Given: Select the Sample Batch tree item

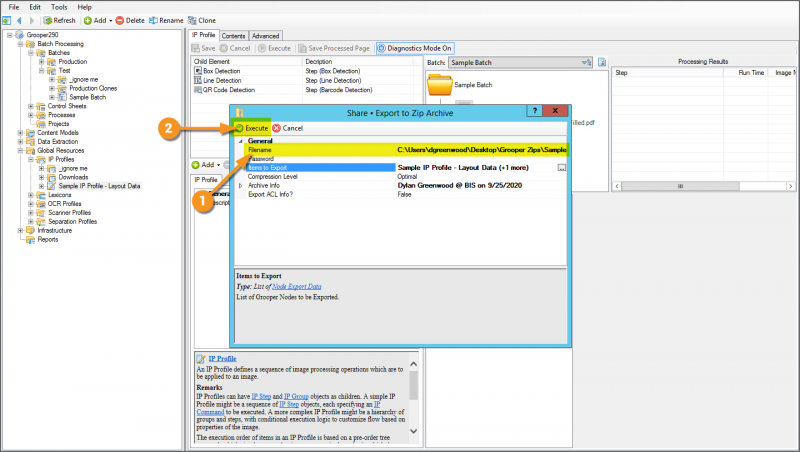Looking at the screenshot, I should coord(87,97).
